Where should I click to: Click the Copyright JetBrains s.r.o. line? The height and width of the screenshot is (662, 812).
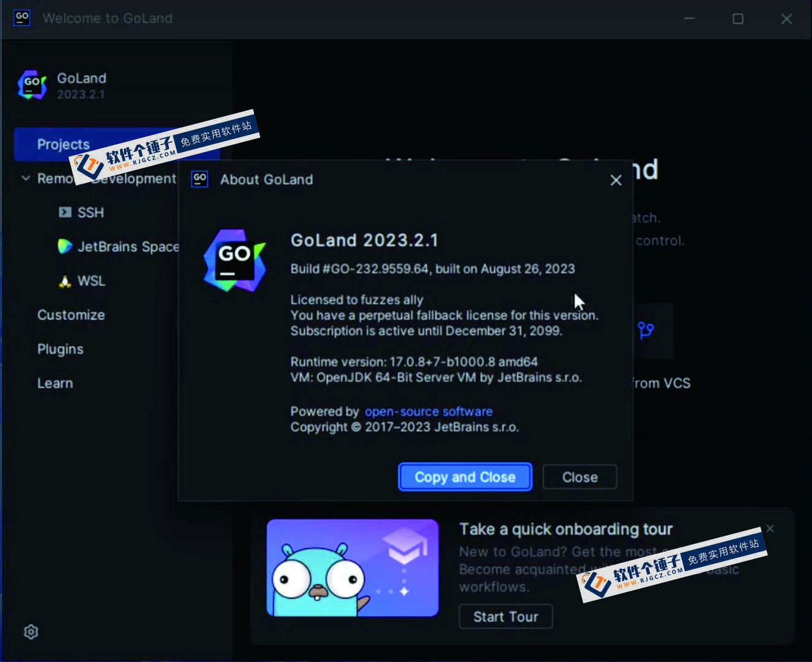pos(405,427)
